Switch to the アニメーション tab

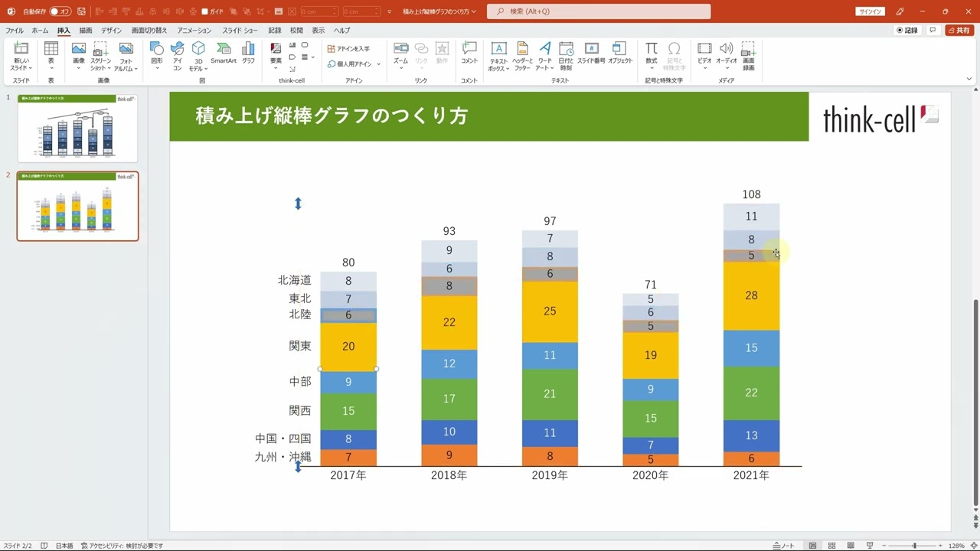pyautogui.click(x=194, y=31)
